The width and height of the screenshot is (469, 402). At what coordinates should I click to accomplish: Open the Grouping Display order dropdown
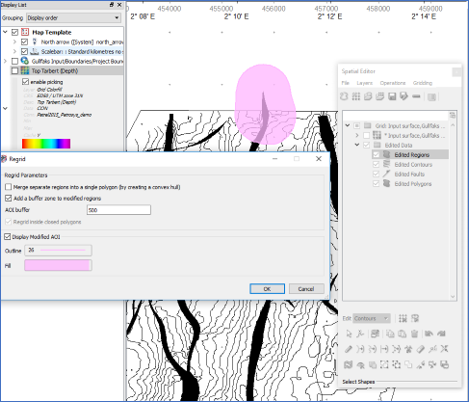click(73, 18)
